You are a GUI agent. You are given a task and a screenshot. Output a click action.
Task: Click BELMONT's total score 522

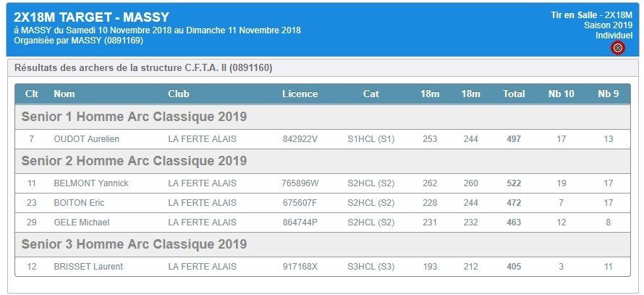(x=514, y=183)
